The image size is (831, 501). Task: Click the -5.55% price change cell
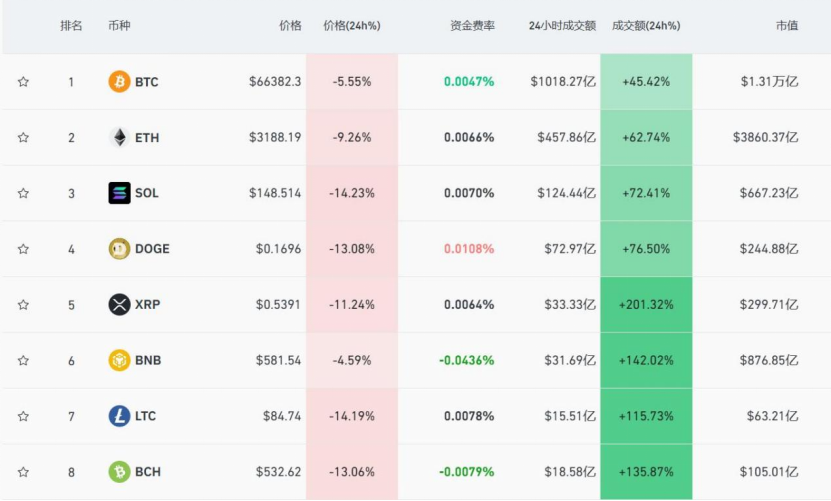pos(352,82)
